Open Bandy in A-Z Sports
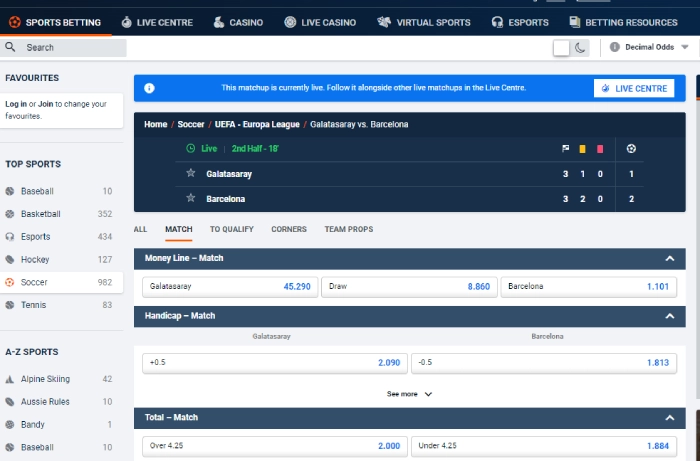The height and width of the screenshot is (461, 700). coord(61,425)
